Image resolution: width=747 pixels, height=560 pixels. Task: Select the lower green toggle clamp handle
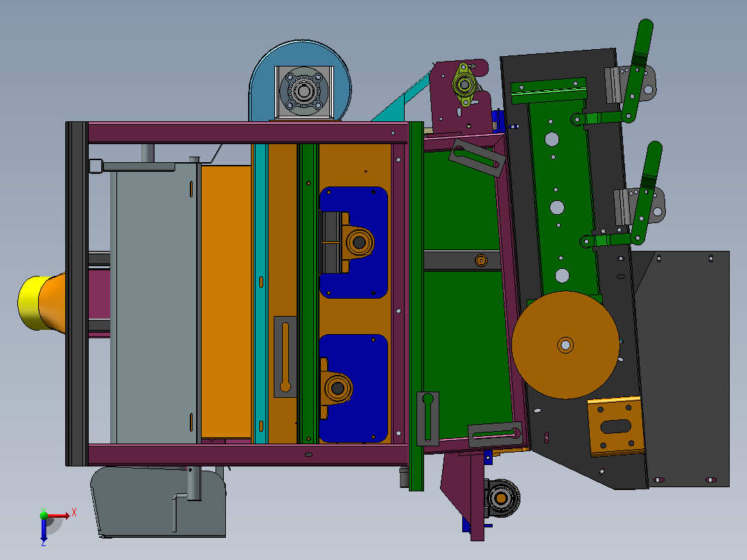(x=647, y=193)
